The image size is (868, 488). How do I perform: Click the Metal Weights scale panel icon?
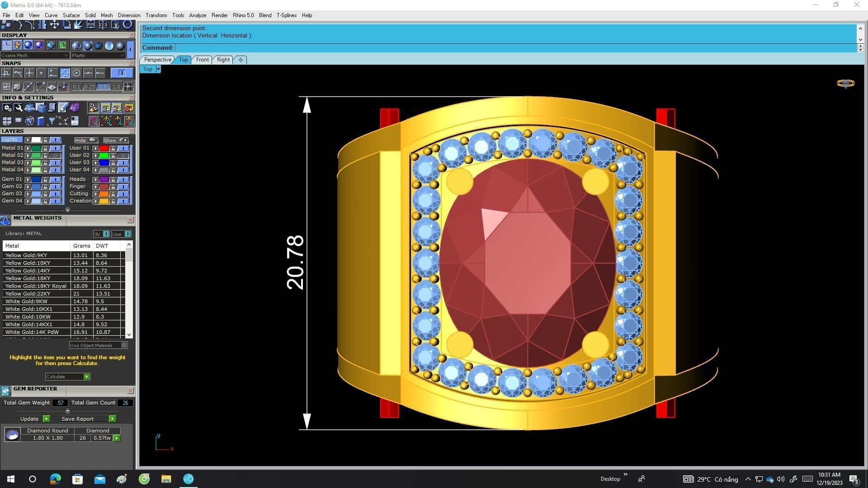tap(5, 220)
